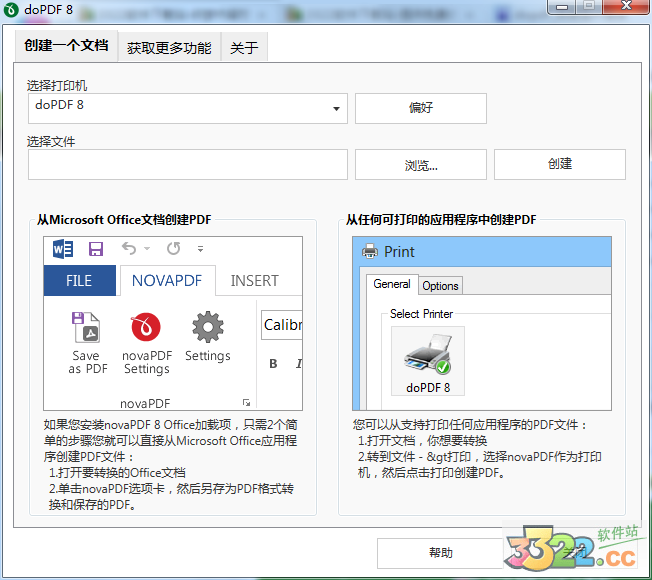Click the novaPDF group dialog launcher
The height and width of the screenshot is (580, 652).
click(x=247, y=402)
